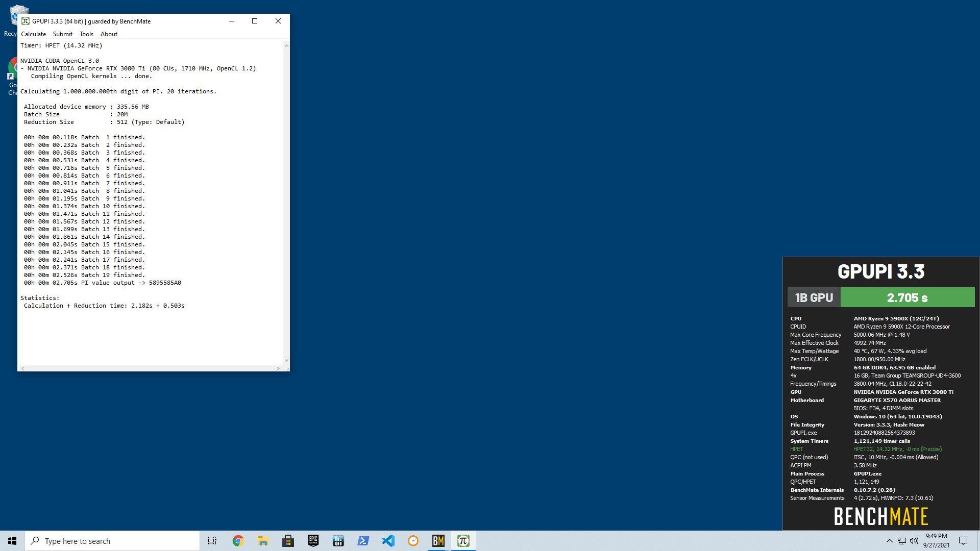
Task: Click the scroll-left arrow of GPUPI output
Action: coord(23,368)
